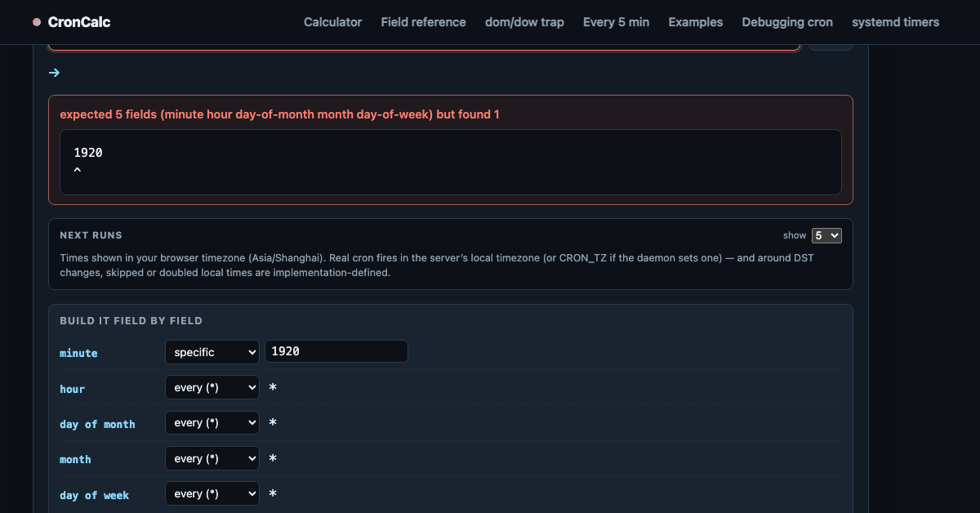The width and height of the screenshot is (980, 513).
Task: Focus the minute value input containing 1920
Action: pyautogui.click(x=336, y=351)
